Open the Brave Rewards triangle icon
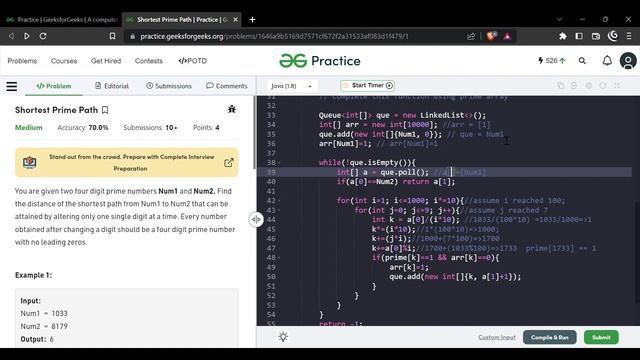The height and width of the screenshot is (360, 640). [x=507, y=36]
